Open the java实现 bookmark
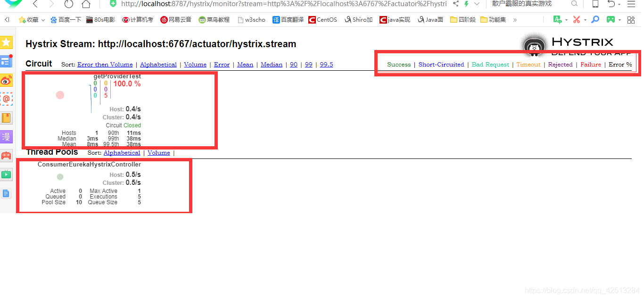Image resolution: width=644 pixels, height=299 pixels. tap(395, 20)
